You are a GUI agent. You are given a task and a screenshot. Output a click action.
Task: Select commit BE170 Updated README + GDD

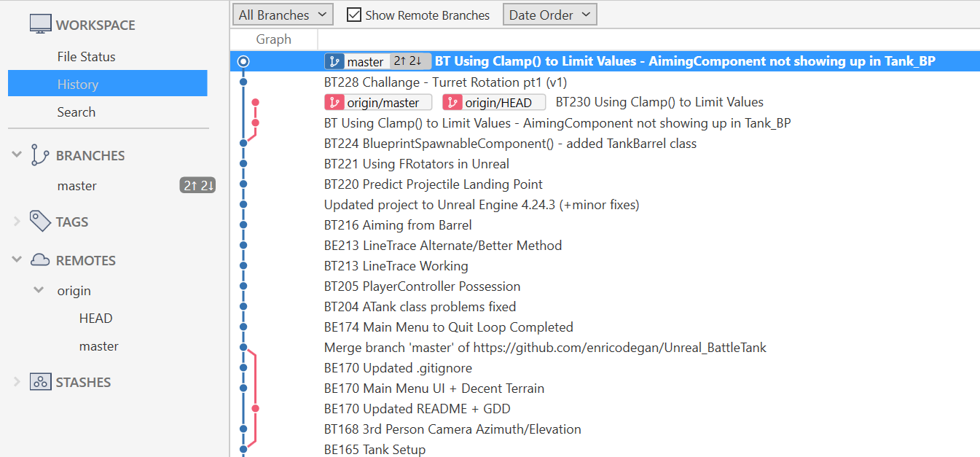tap(417, 409)
